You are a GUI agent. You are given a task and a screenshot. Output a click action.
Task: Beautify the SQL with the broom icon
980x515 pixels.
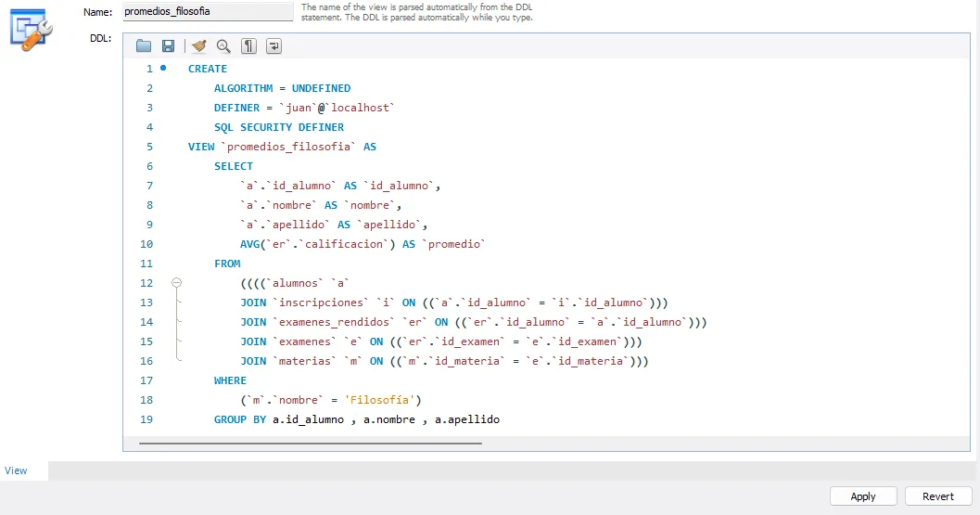point(198,46)
